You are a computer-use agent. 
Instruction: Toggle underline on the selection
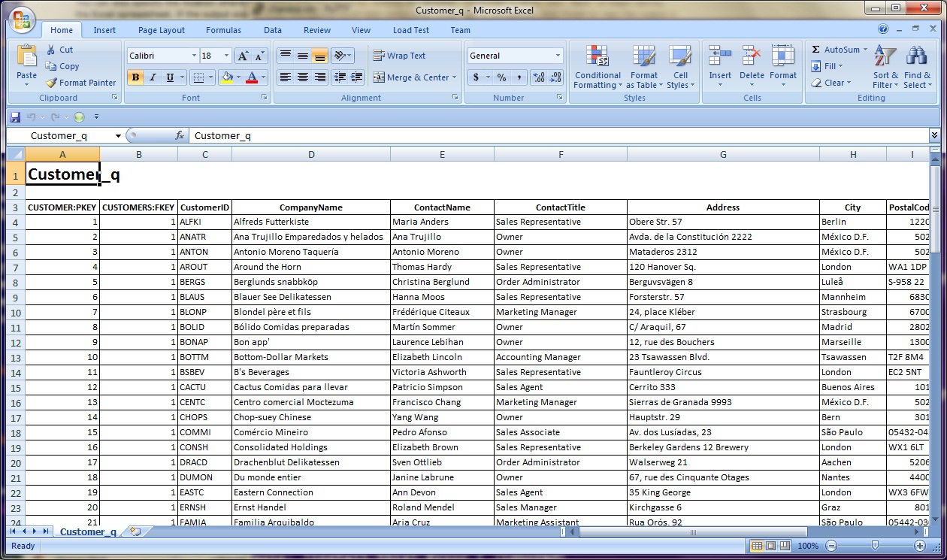[x=169, y=77]
